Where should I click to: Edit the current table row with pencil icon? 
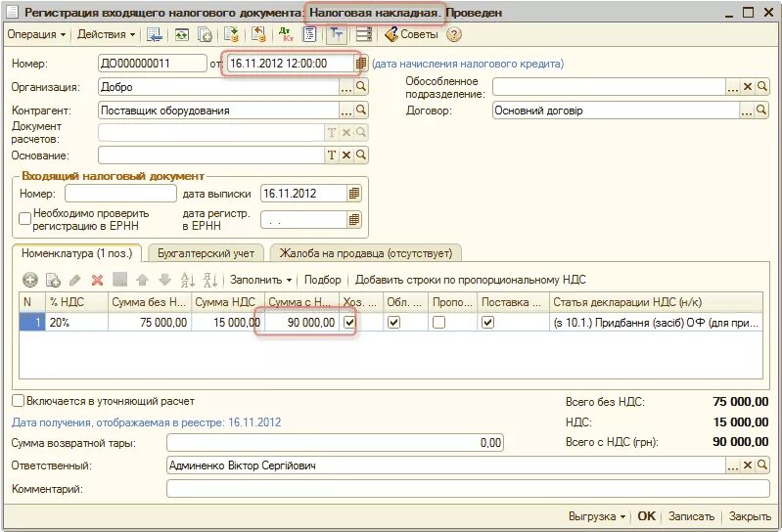coord(74,280)
